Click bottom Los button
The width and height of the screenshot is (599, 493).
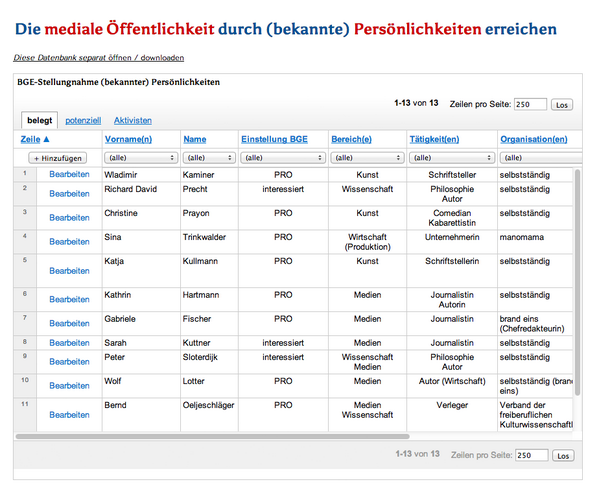[563, 456]
